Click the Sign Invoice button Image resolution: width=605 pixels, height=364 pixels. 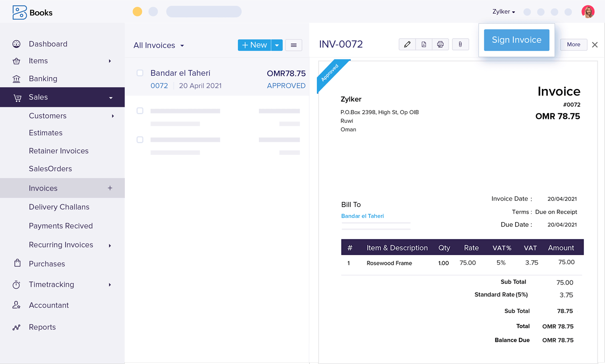coord(517,40)
